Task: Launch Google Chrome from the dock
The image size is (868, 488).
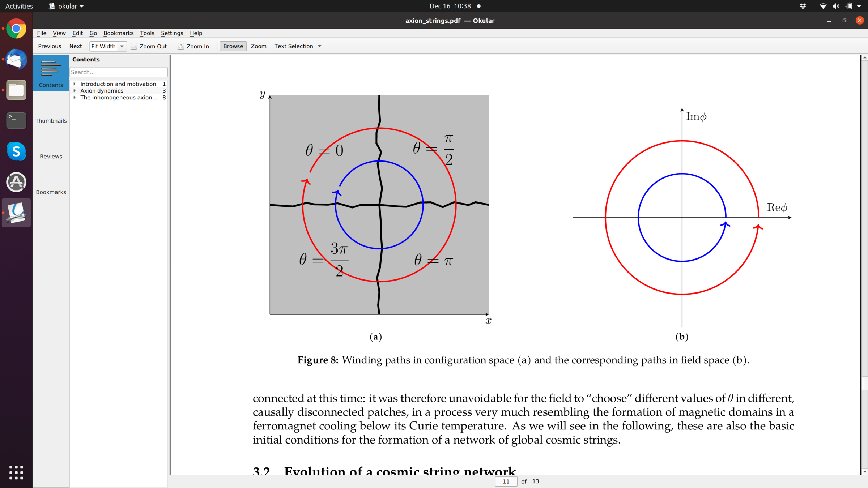Action: coord(16,29)
